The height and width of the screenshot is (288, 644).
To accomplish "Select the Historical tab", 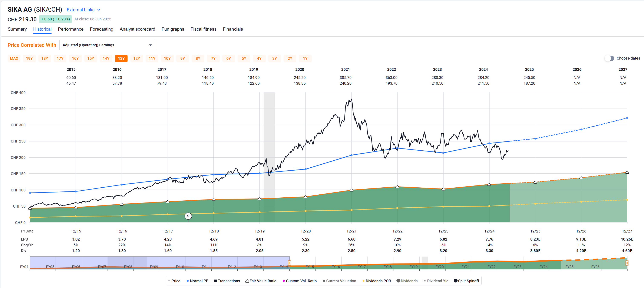I will [42, 29].
